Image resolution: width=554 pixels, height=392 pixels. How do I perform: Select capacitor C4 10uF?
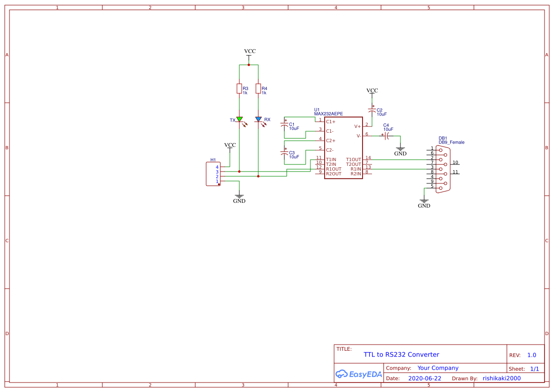pos(387,137)
